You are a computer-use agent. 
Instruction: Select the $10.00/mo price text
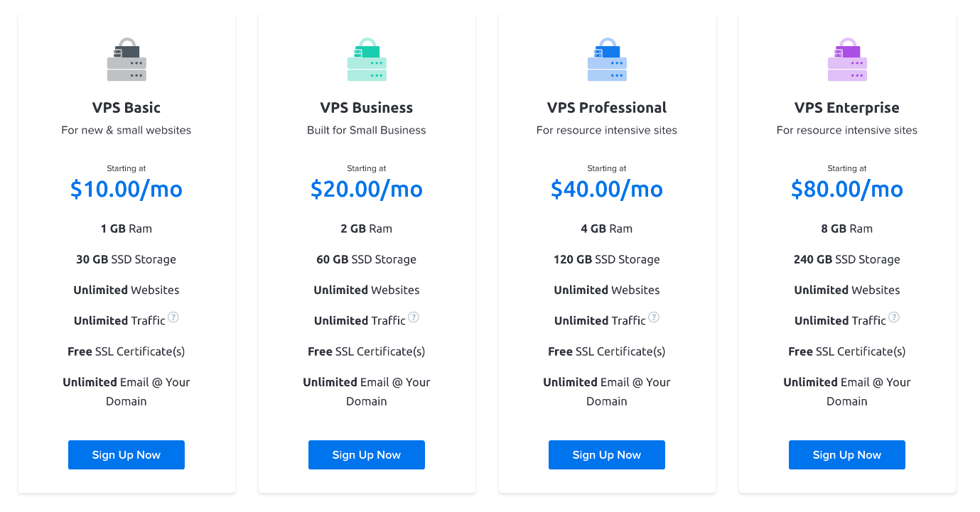tap(126, 189)
